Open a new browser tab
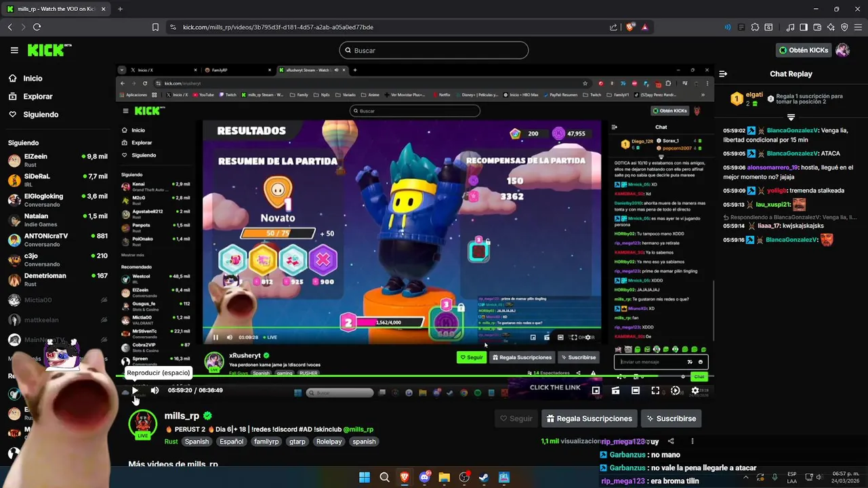The image size is (868, 488). tap(120, 9)
